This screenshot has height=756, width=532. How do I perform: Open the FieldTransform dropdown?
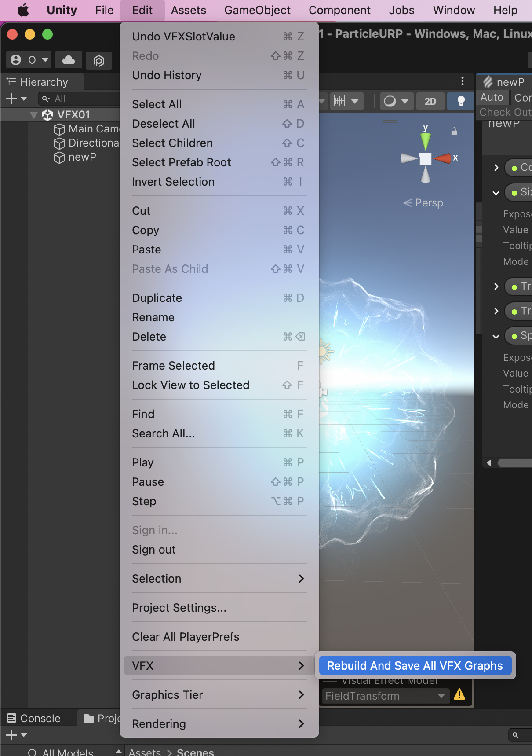coord(385,696)
